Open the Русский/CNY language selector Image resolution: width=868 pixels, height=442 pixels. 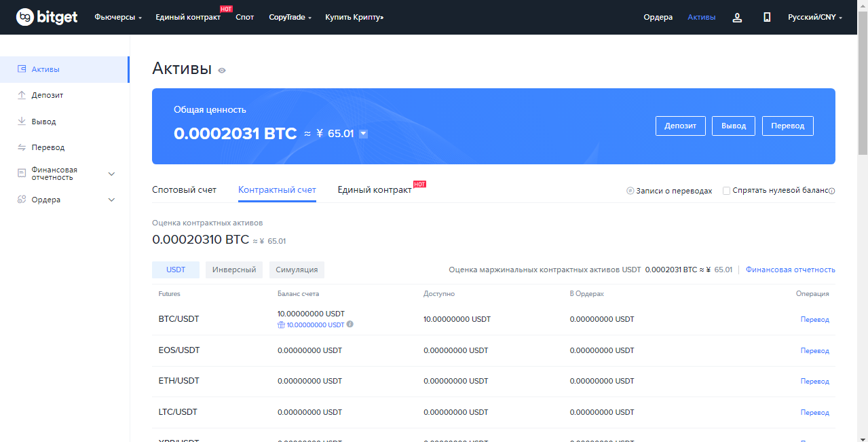(x=815, y=17)
